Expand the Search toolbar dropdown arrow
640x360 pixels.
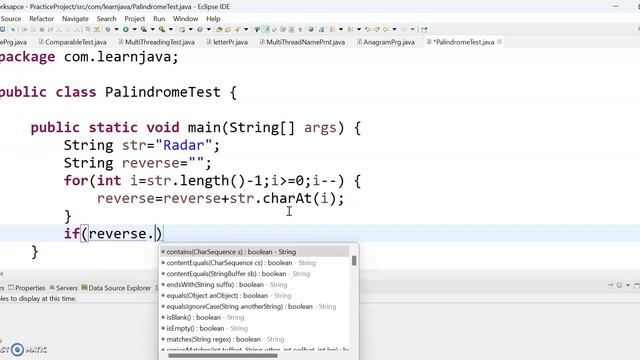(246, 29)
